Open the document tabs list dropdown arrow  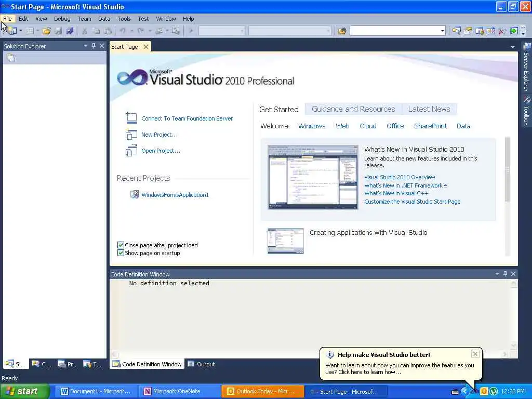513,47
